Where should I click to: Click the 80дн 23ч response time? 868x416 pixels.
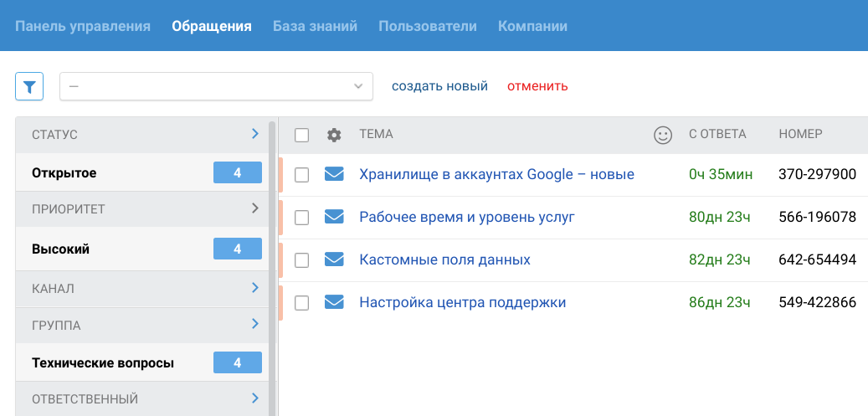pos(720,217)
